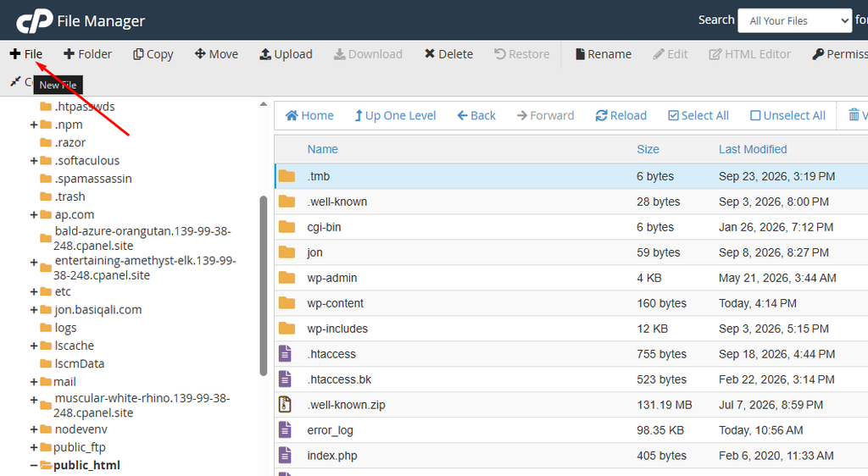The width and height of the screenshot is (868, 476).
Task: Click the cPanel logo icon
Action: pos(34,21)
